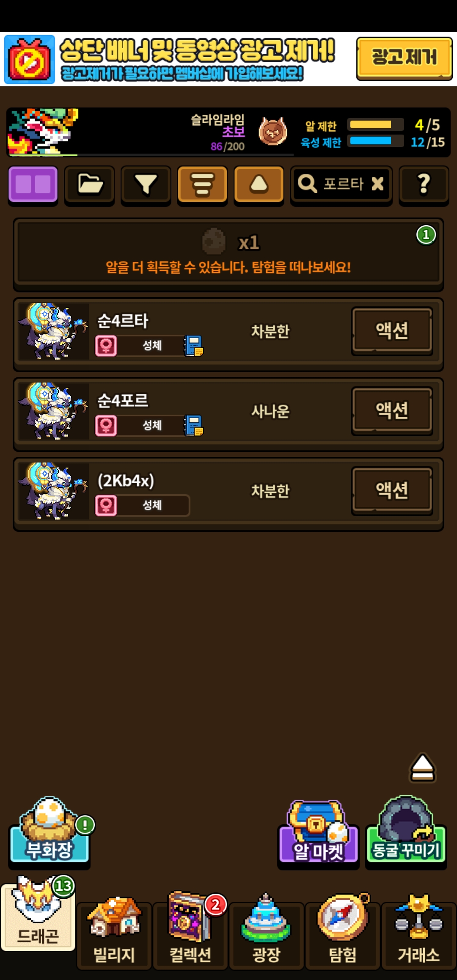Viewport: 457px width, 980px height.
Task: Open 액션 menu for 순4포르
Action: 392,411
